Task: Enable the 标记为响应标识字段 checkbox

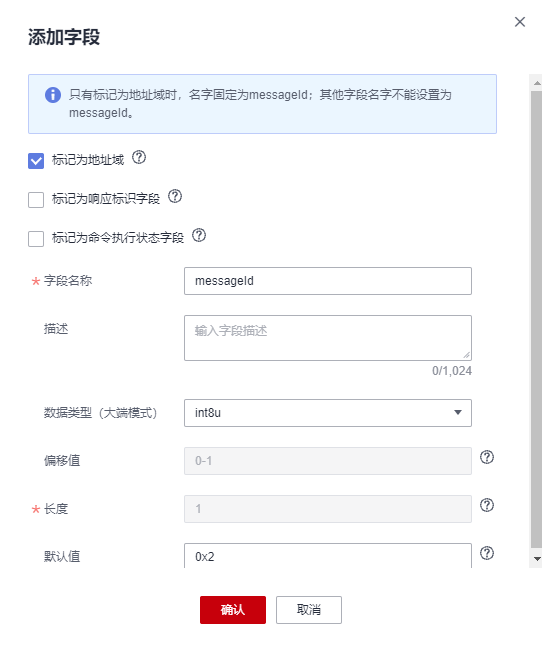Action: point(36,200)
